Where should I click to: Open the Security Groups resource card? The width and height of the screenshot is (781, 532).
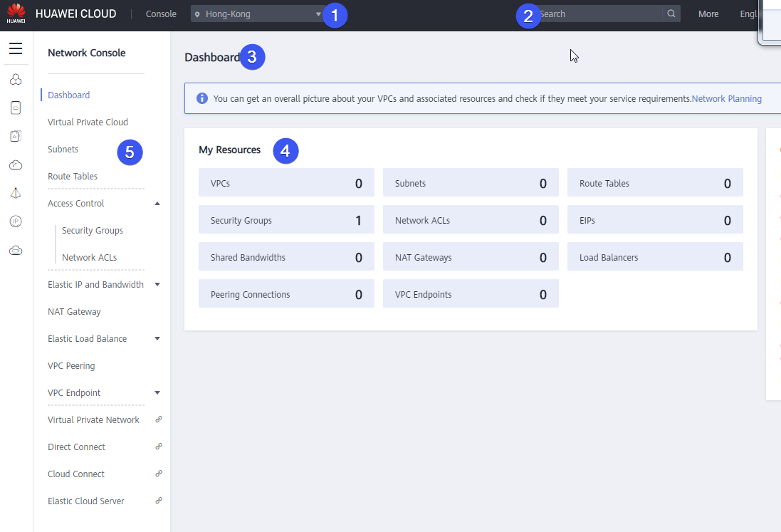pos(286,219)
